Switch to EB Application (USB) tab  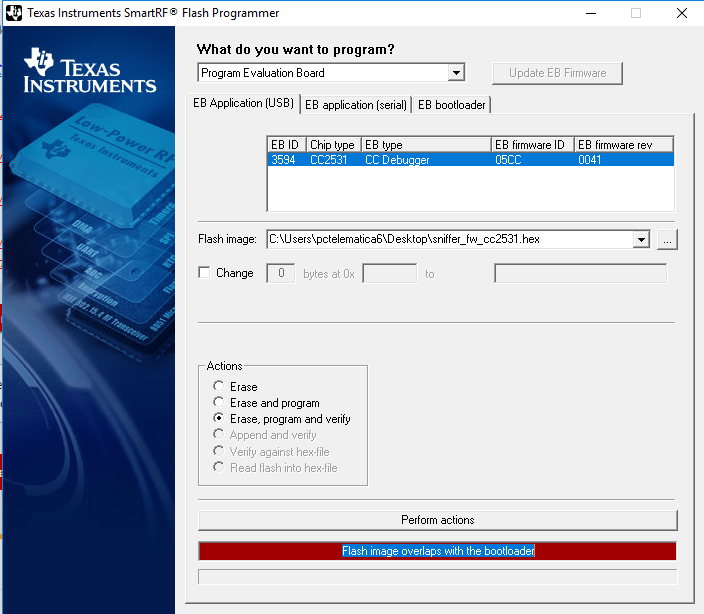[x=243, y=103]
